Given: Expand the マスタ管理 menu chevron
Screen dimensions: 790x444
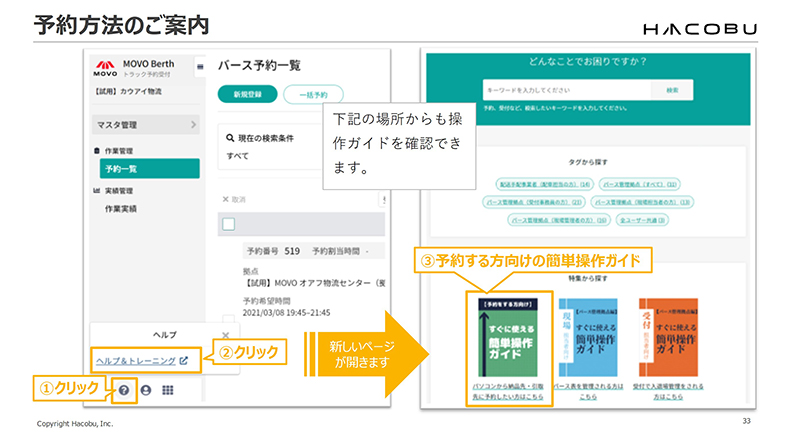Looking at the screenshot, I should 193,125.
